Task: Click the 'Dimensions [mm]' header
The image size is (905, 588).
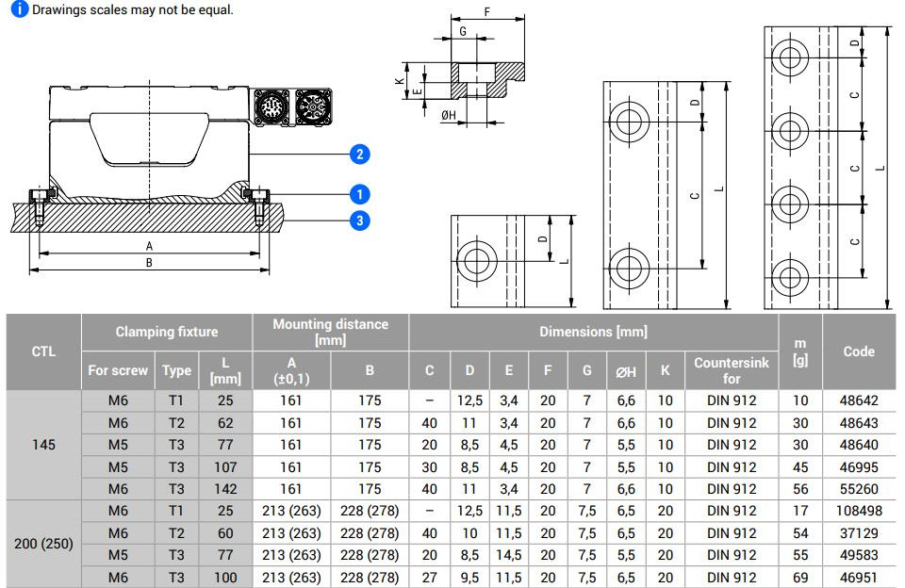Action: (593, 332)
